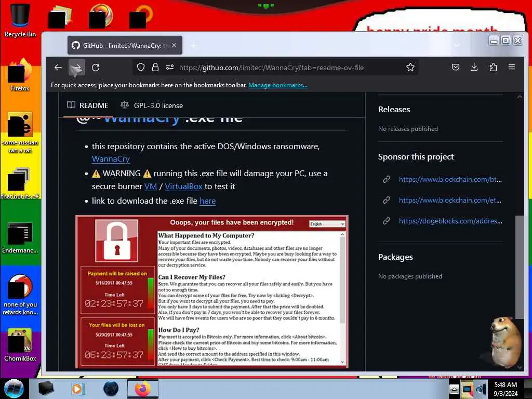Screen dimensions: 532x399
Task: Open the Firefox hamburger menu
Action: click(512, 67)
